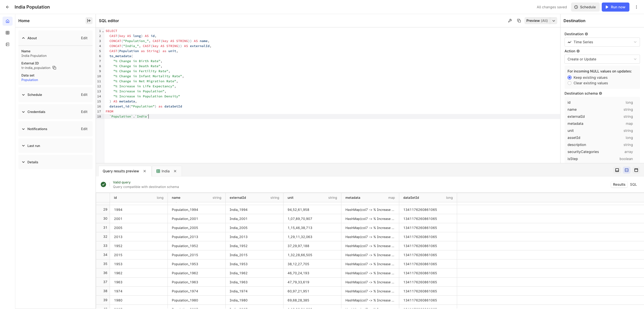Open the table view sidebar icon

click(x=8, y=33)
